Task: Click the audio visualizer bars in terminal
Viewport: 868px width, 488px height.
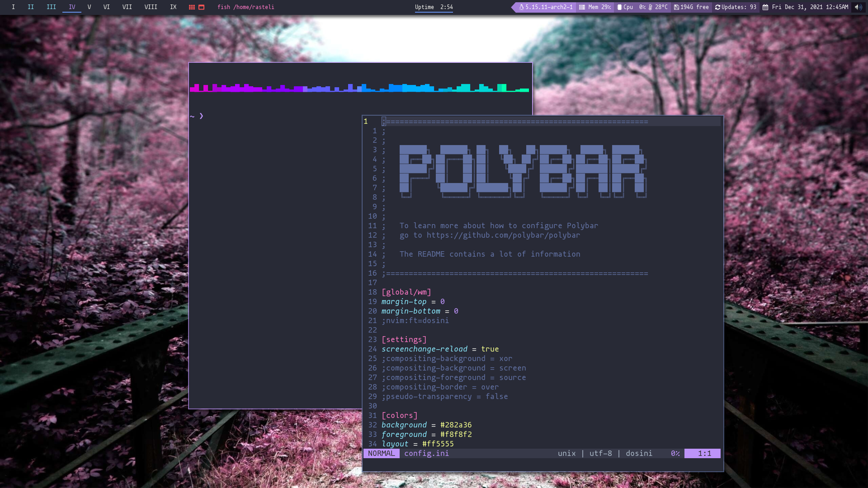Action: pyautogui.click(x=359, y=88)
